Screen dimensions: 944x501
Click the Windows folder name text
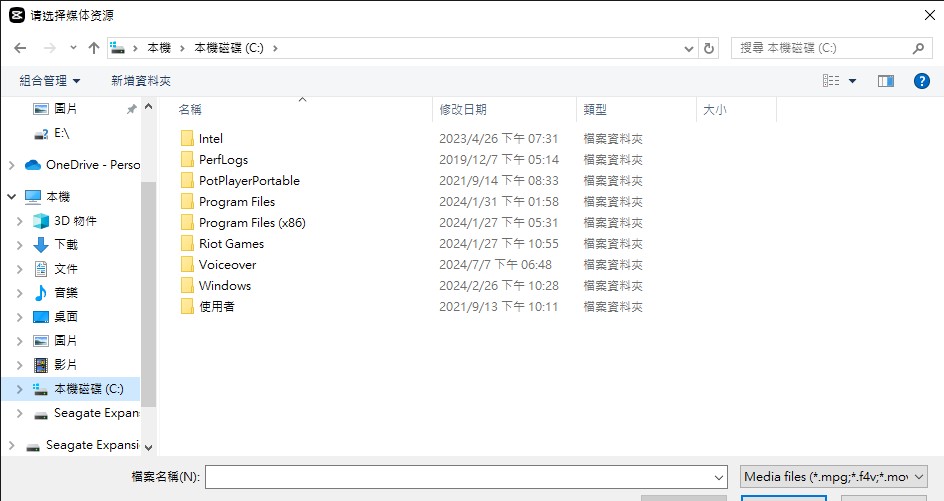tap(225, 285)
